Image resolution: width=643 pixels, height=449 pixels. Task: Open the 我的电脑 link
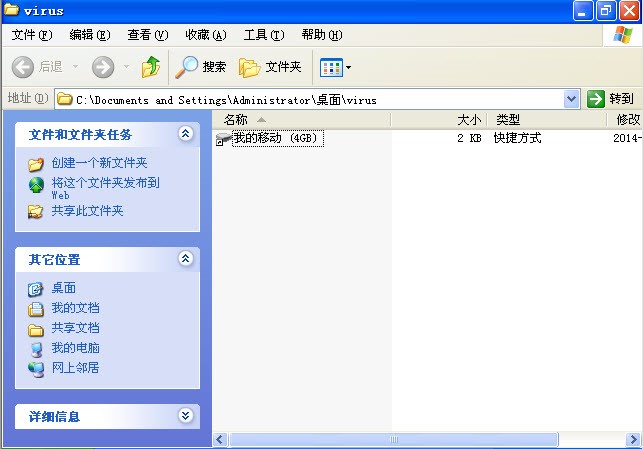click(75, 348)
